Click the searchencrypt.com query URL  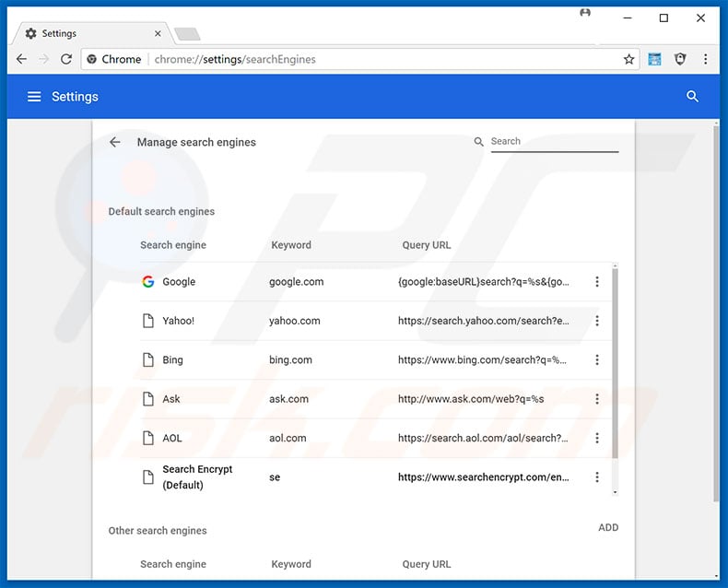pyautogui.click(x=483, y=477)
